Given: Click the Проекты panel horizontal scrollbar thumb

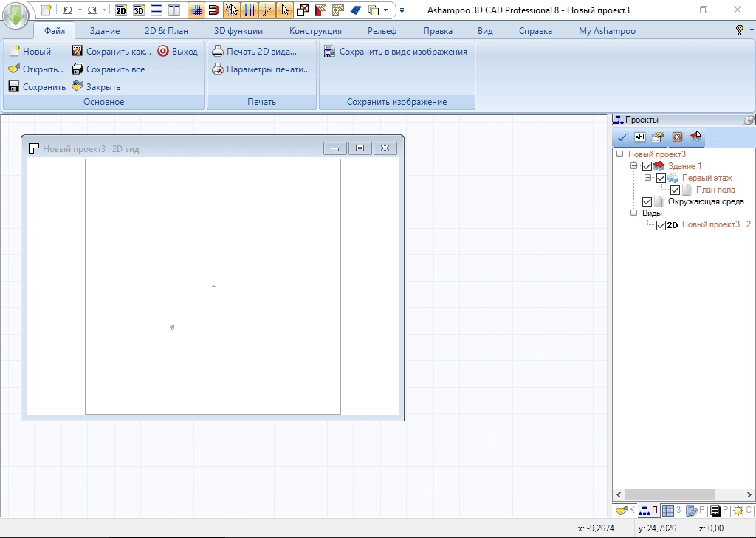Looking at the screenshot, I should pos(670,495).
